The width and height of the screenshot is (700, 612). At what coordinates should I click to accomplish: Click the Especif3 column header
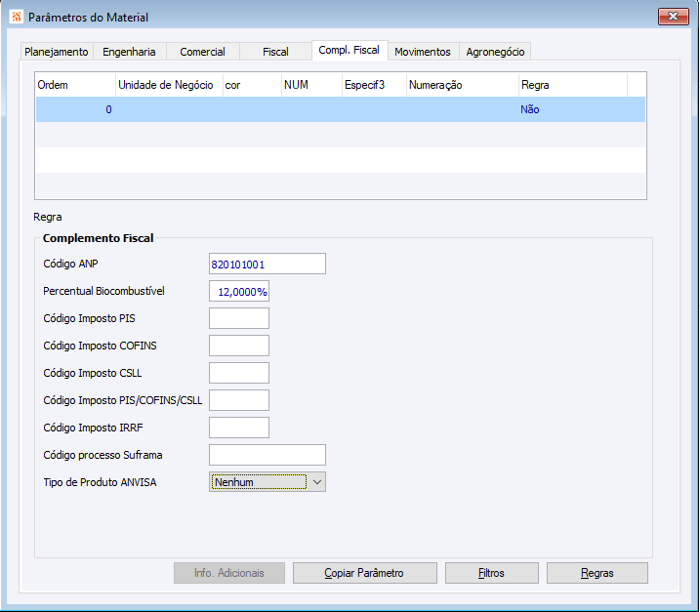coord(374,85)
